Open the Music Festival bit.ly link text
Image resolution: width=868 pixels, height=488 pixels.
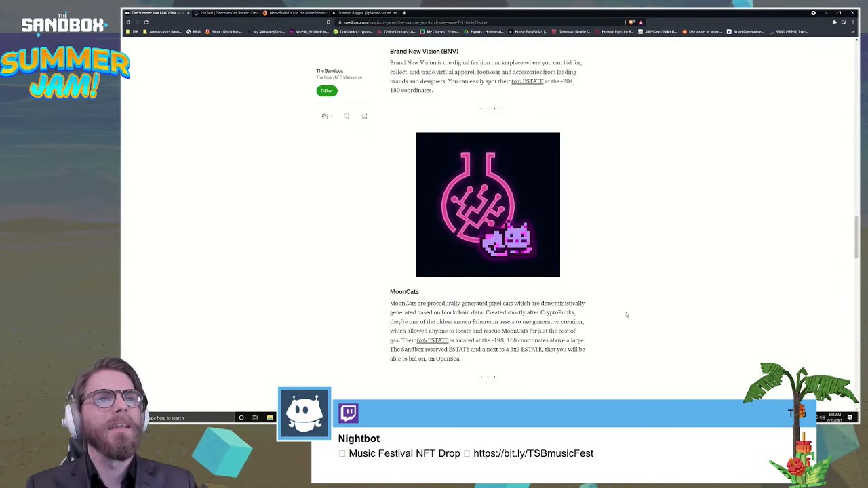pyautogui.click(x=533, y=453)
